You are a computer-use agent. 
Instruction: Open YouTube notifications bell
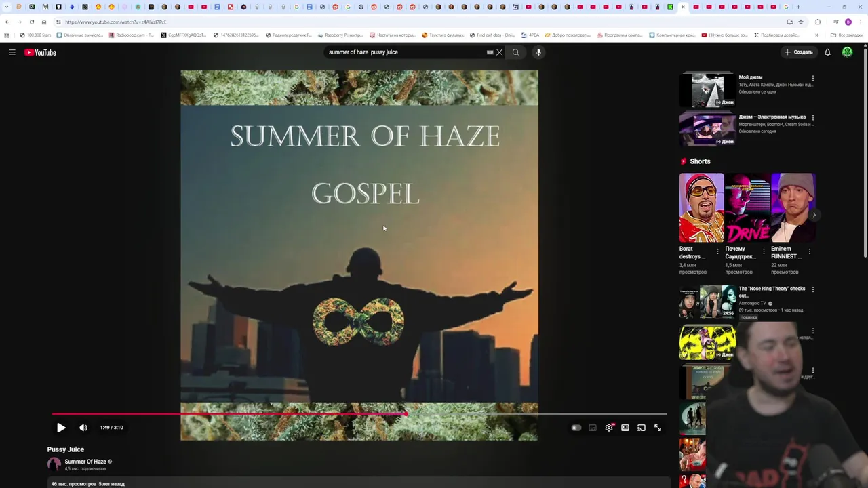coord(827,52)
